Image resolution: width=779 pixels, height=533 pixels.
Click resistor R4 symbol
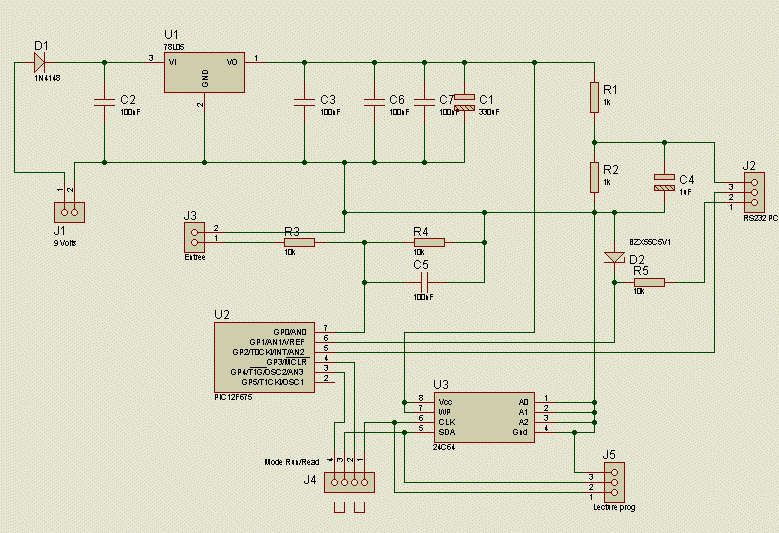pyautogui.click(x=430, y=242)
